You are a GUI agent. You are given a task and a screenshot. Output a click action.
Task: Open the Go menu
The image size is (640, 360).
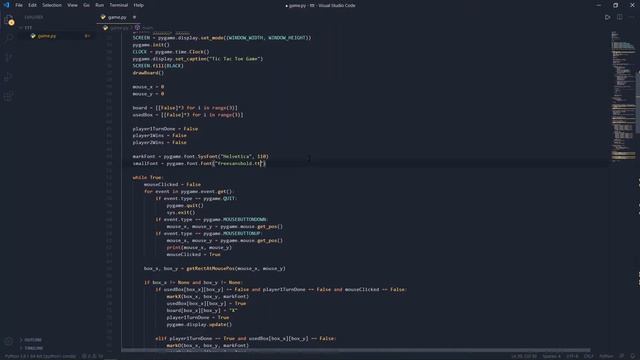pos(86,5)
